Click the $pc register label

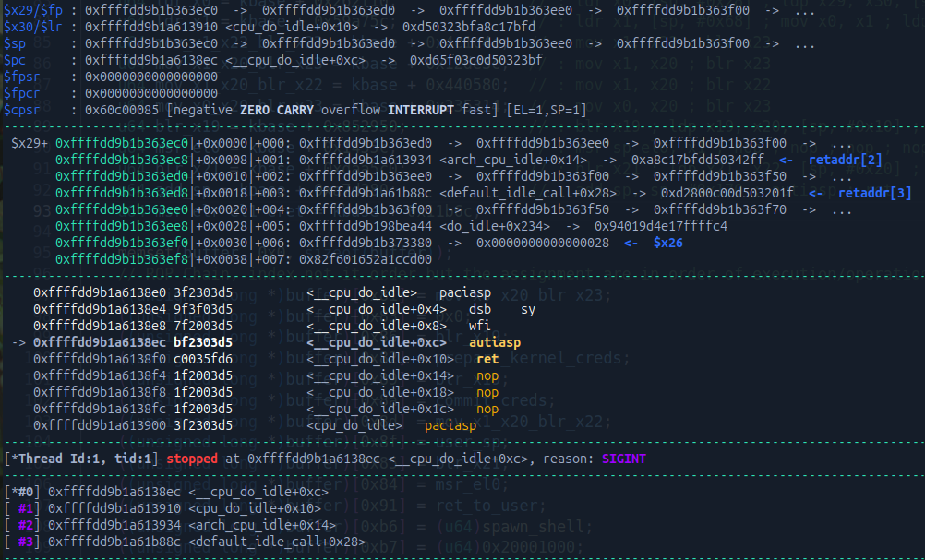[x=17, y=60]
